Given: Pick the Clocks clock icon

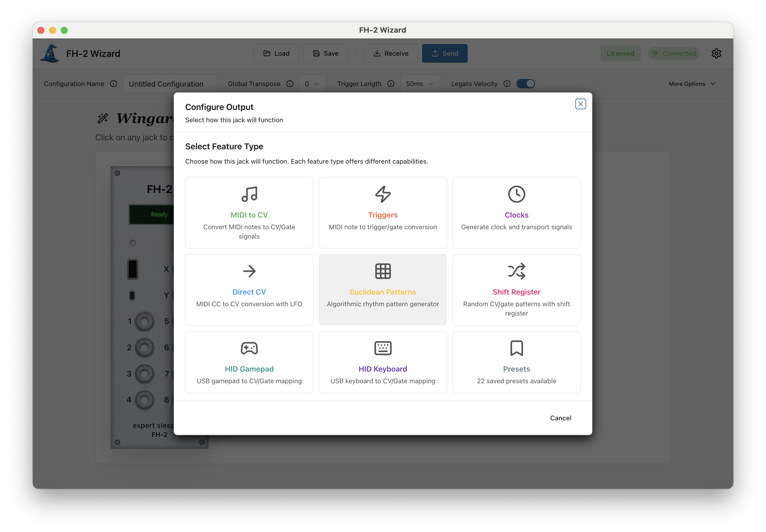Looking at the screenshot, I should click(516, 194).
